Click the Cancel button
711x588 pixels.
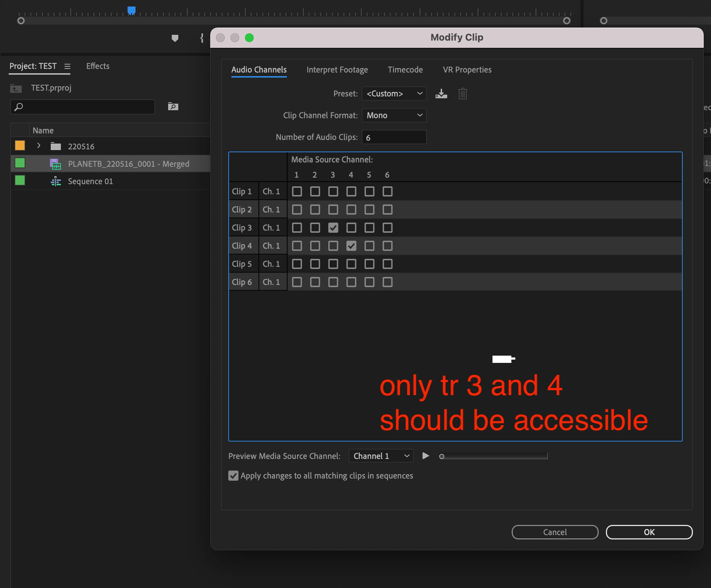[x=554, y=532]
